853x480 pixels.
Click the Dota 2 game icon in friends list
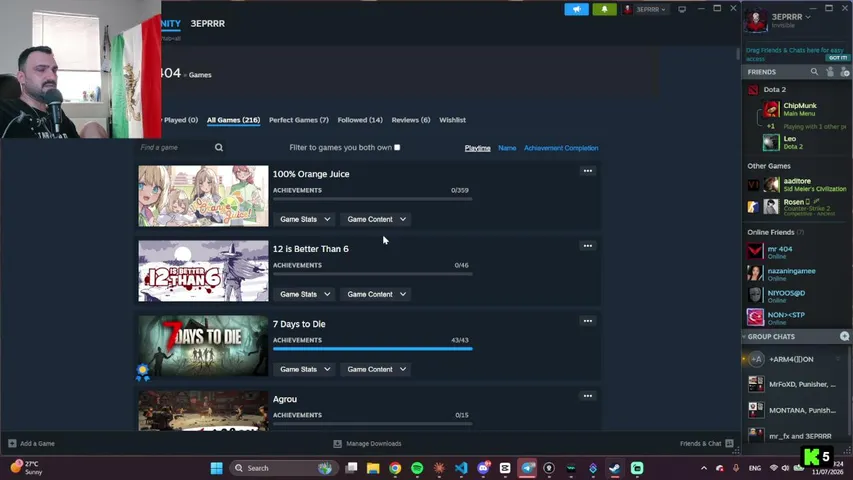pos(753,90)
